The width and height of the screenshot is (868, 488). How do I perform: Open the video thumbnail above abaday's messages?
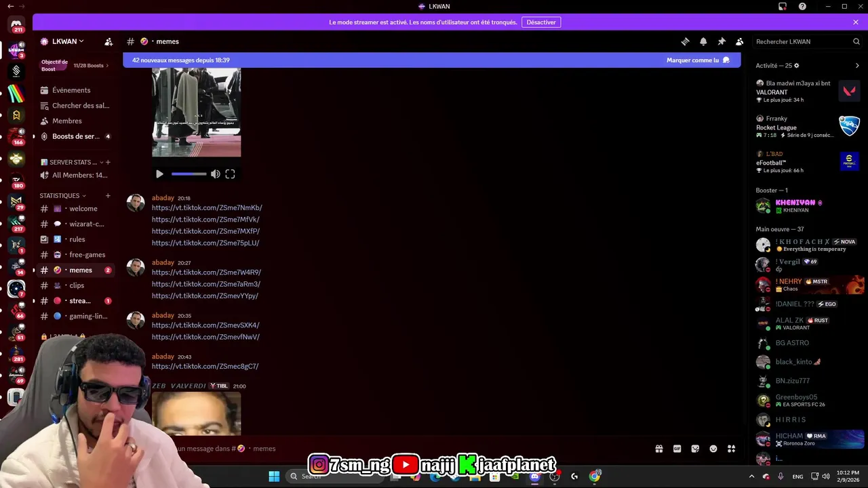pyautogui.click(x=196, y=112)
